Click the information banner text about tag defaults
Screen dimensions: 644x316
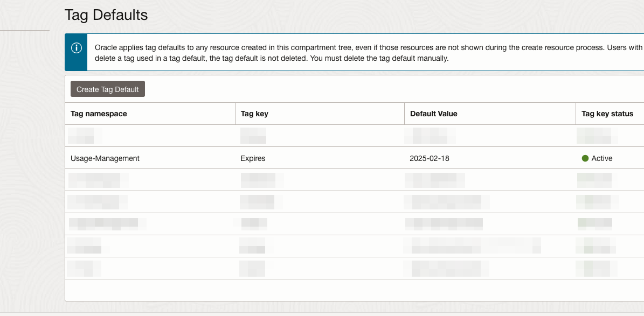point(323,52)
